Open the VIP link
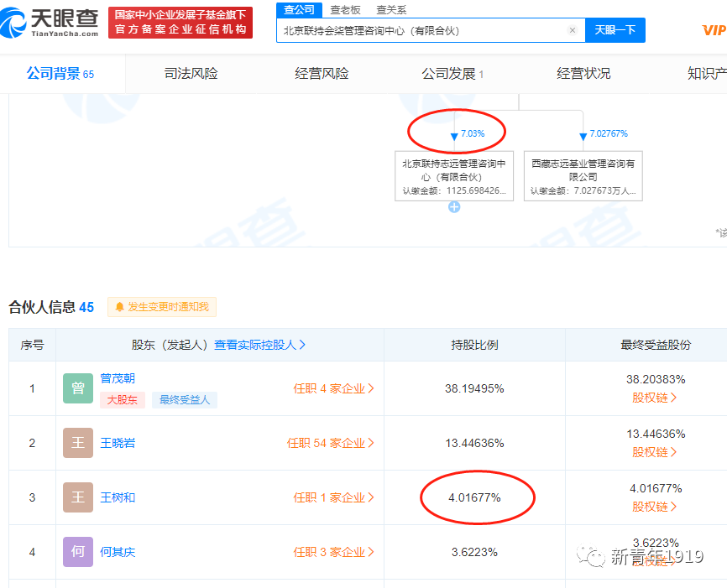The width and height of the screenshot is (727, 588). [x=714, y=30]
